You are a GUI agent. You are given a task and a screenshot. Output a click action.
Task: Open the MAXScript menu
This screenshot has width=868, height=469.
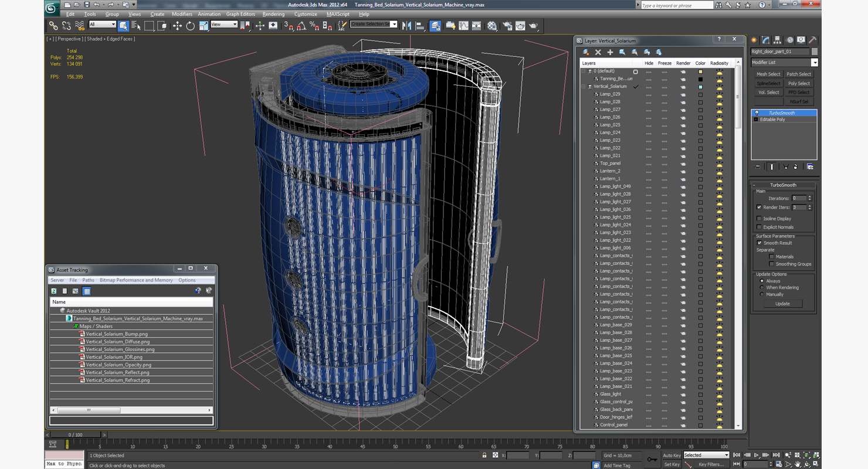338,14
